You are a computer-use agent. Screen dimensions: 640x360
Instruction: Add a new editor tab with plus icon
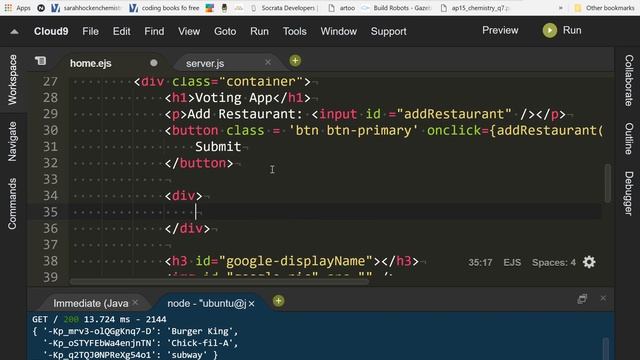[295, 61]
